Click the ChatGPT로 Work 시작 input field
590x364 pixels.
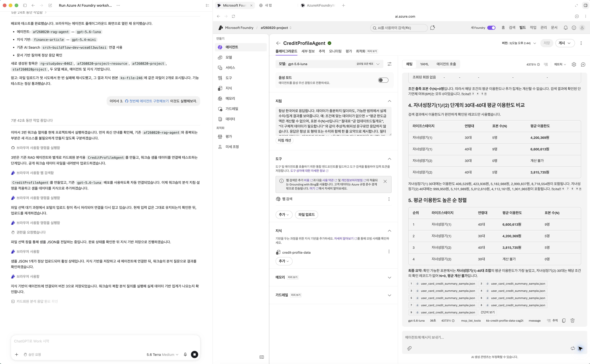click(x=105, y=341)
